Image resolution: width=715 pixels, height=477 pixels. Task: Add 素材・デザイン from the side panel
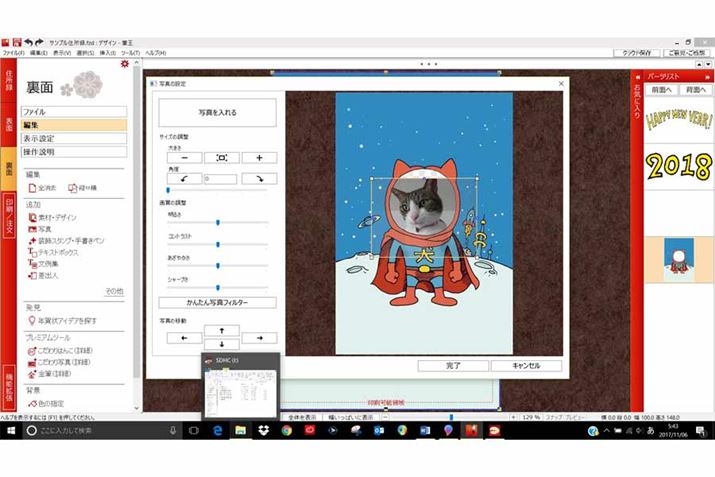click(52, 218)
